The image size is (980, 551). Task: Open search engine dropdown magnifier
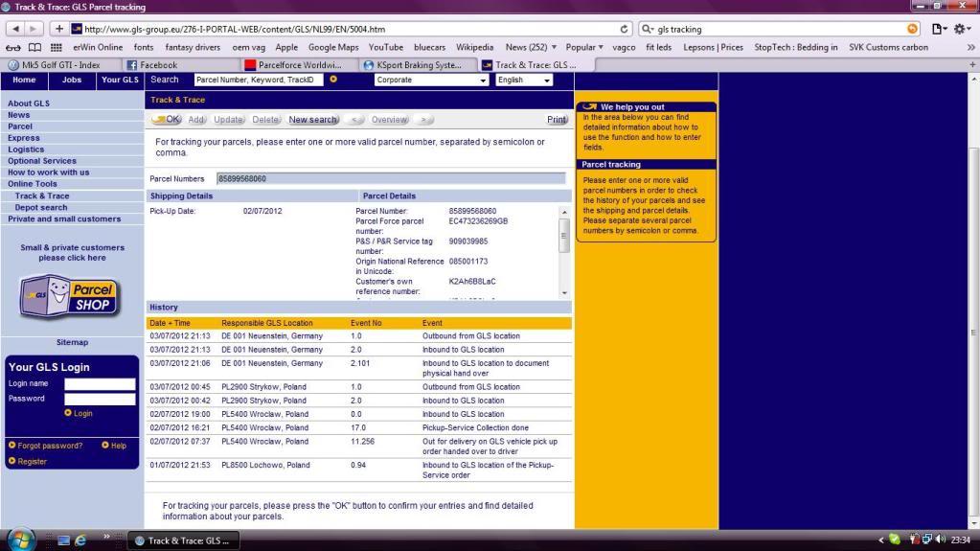pos(647,29)
